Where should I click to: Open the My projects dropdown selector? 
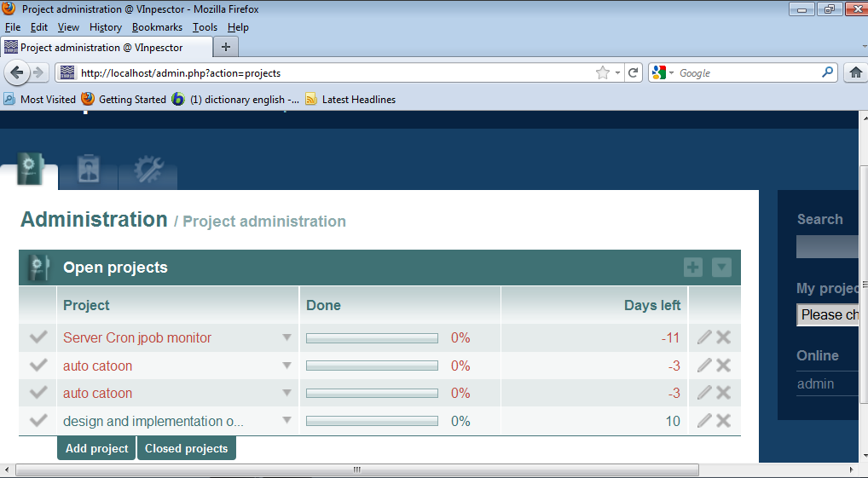(x=829, y=314)
